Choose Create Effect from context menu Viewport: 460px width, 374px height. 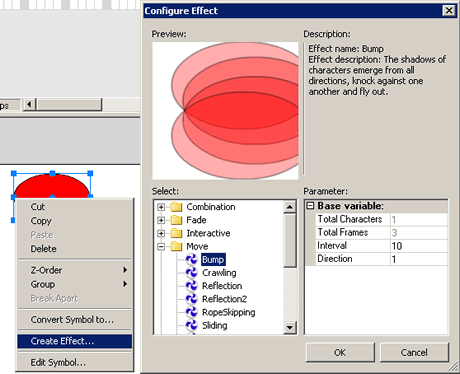tap(75, 341)
